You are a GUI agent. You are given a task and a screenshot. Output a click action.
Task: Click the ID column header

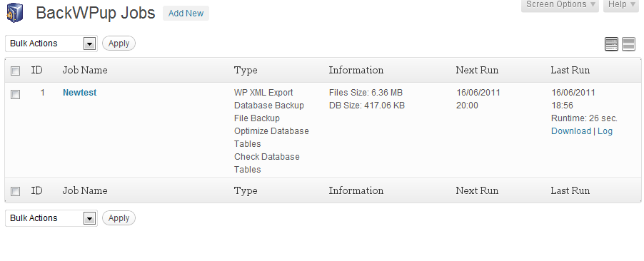coord(36,70)
